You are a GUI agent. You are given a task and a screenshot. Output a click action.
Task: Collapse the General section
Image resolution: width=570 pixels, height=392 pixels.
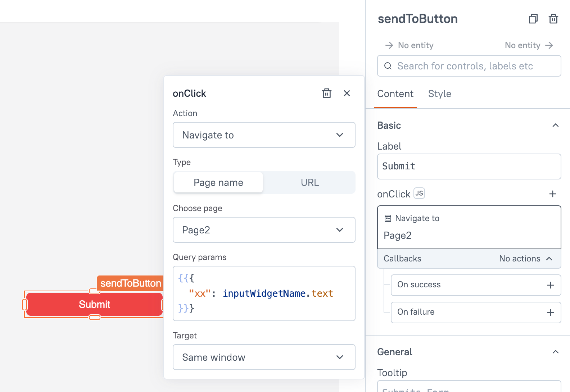coord(556,352)
